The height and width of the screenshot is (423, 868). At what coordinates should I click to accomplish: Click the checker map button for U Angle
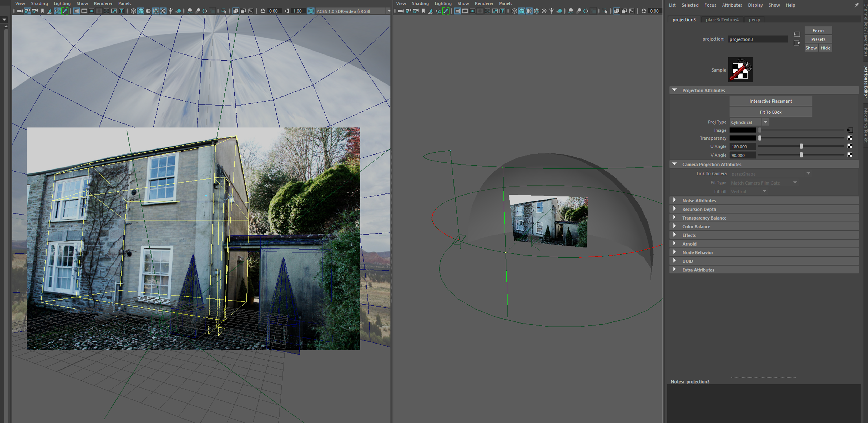pos(850,146)
